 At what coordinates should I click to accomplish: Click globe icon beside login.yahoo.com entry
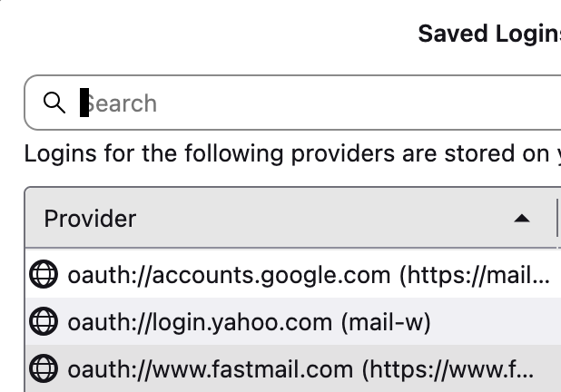43,321
